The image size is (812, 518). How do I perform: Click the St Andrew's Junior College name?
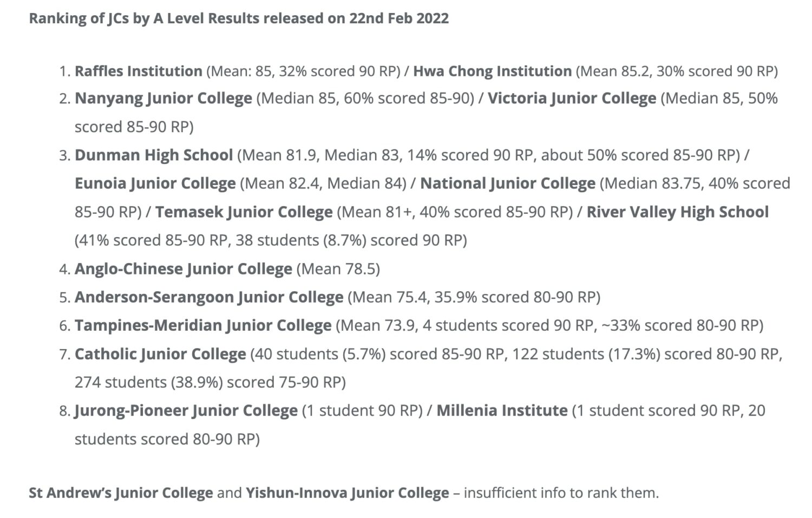(x=121, y=493)
